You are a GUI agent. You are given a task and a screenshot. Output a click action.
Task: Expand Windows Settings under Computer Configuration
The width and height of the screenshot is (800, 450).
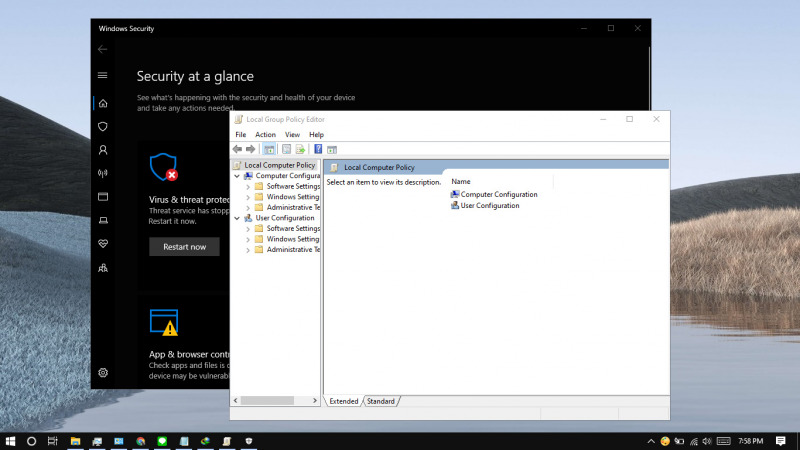pyautogui.click(x=248, y=197)
